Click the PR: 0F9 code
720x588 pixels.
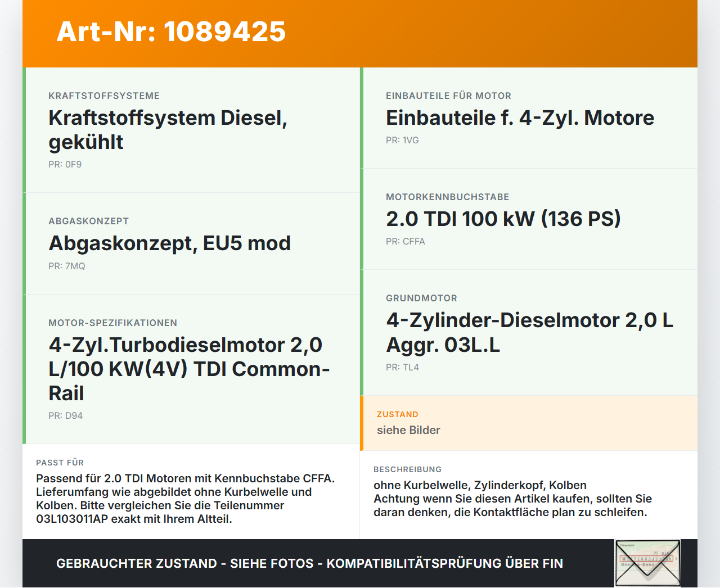pyautogui.click(x=65, y=165)
